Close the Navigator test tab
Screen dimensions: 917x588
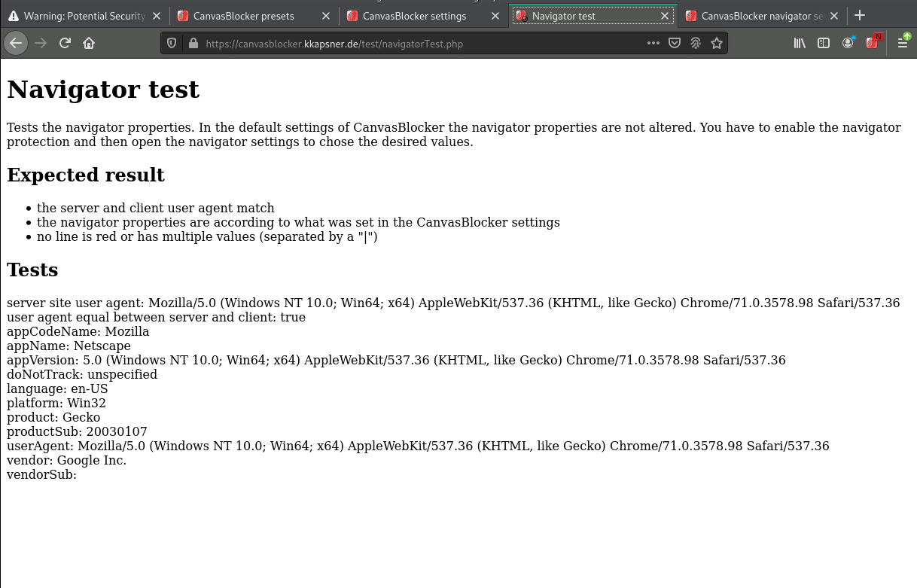[x=664, y=16]
